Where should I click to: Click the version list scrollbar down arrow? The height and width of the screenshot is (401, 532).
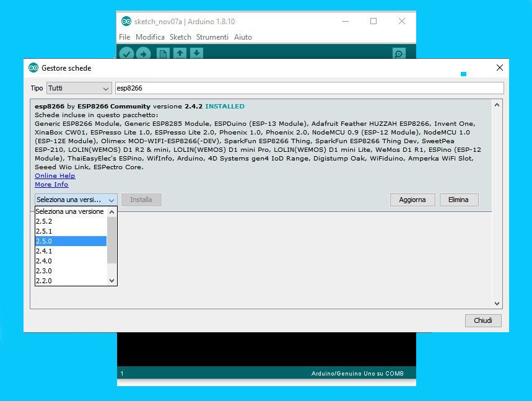[x=112, y=281]
